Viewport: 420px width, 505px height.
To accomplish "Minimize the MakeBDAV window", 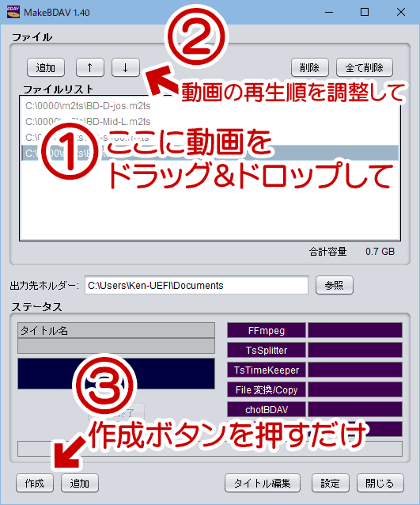I will pyautogui.click(x=329, y=12).
